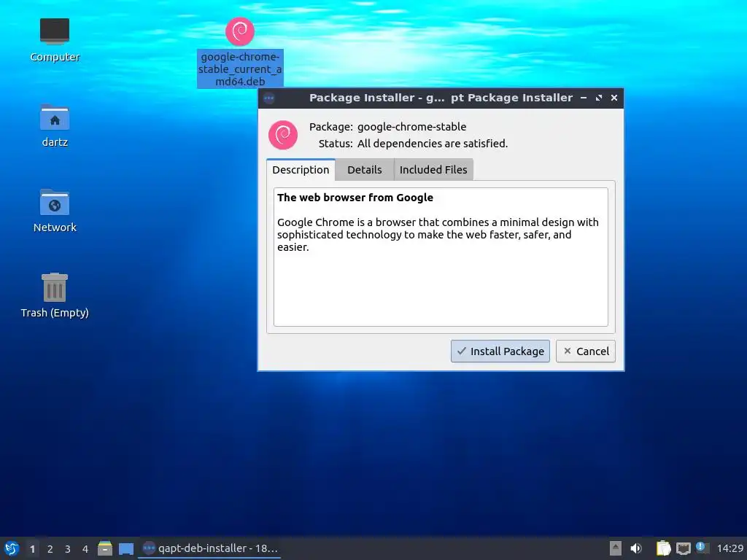The height and width of the screenshot is (560, 747).
Task: Open the volume control tray icon
Action: 636,548
